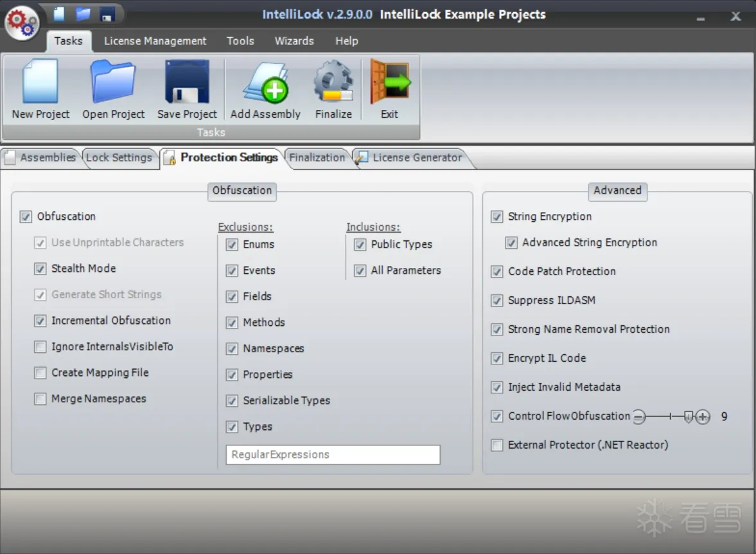Enable External Protector (.NET Reactor) checkbox
The image size is (756, 554).
pos(497,445)
